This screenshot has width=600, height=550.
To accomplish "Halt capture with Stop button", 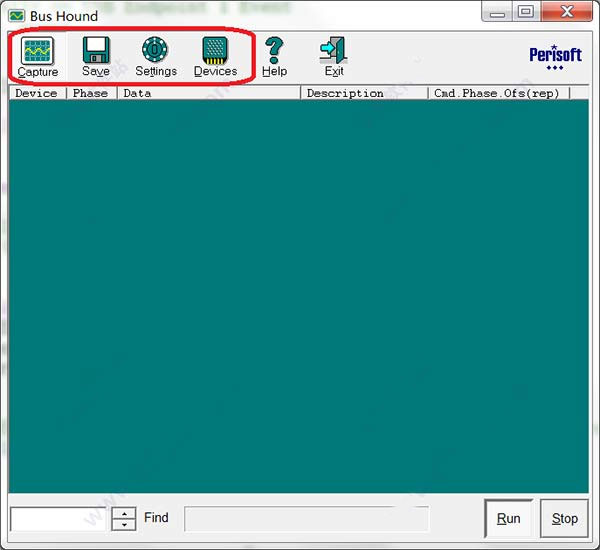I will point(564,519).
